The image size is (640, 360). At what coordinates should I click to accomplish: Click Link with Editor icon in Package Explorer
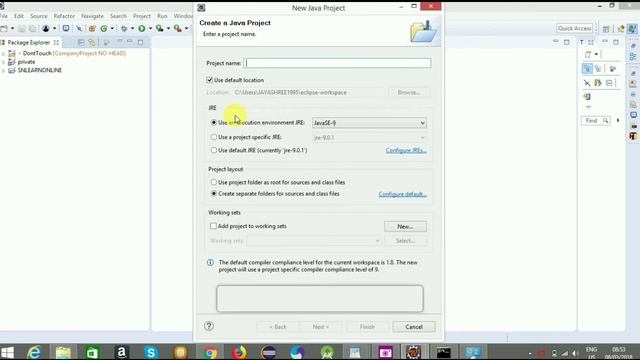pyautogui.click(x=92, y=42)
